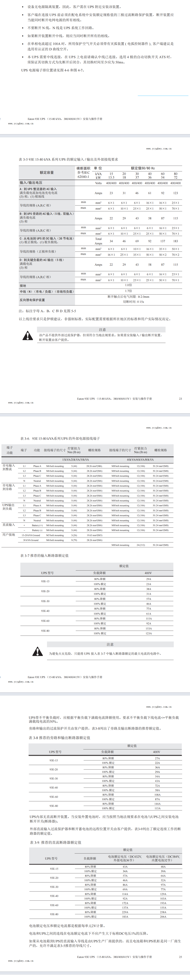Screen dimensions: 190x980
Task: Click the '额定值50/60 Hz' header in table 3-5
Action: pos(143,168)
